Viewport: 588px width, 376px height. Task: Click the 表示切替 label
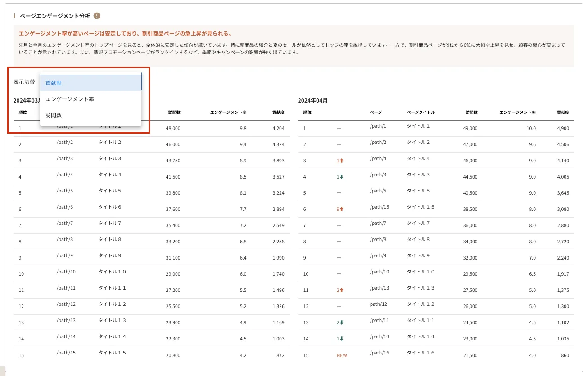click(24, 82)
